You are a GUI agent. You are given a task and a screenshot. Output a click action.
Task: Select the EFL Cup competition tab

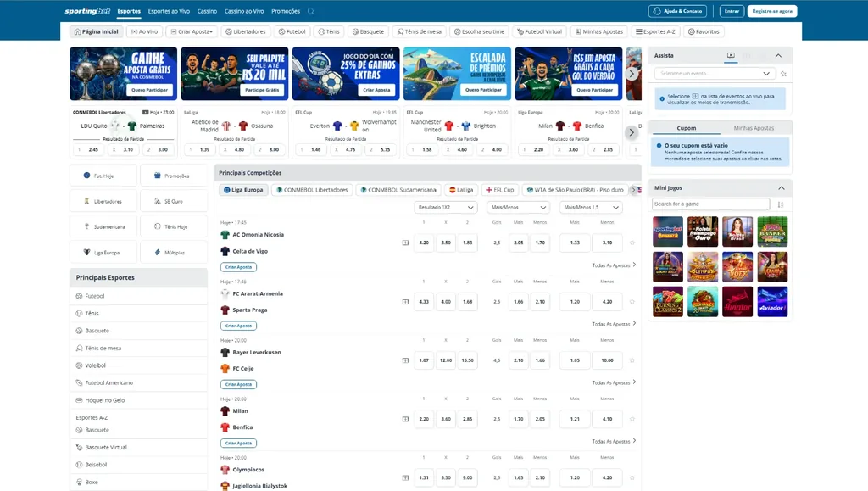[x=500, y=190]
